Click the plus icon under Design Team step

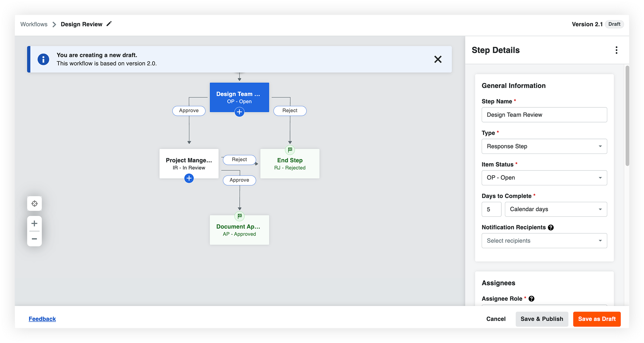click(239, 112)
